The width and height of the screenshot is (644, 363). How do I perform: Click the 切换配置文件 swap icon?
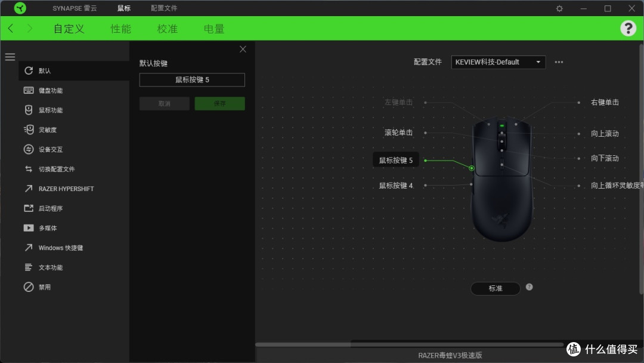coord(29,169)
